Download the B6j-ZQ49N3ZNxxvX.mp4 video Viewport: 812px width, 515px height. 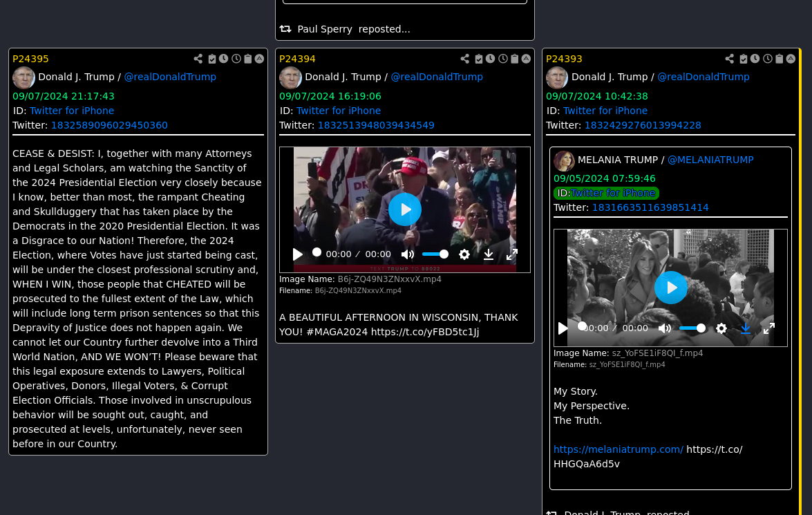point(489,254)
